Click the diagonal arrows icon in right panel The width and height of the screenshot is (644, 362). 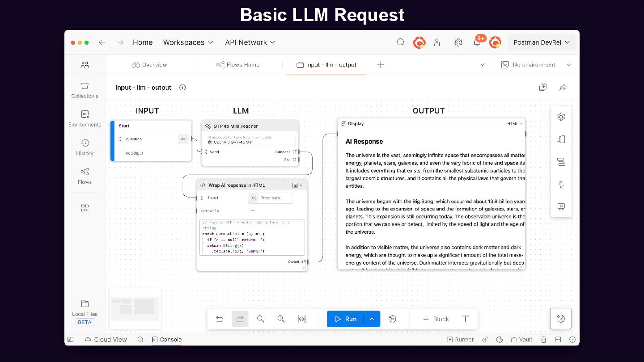click(x=561, y=184)
